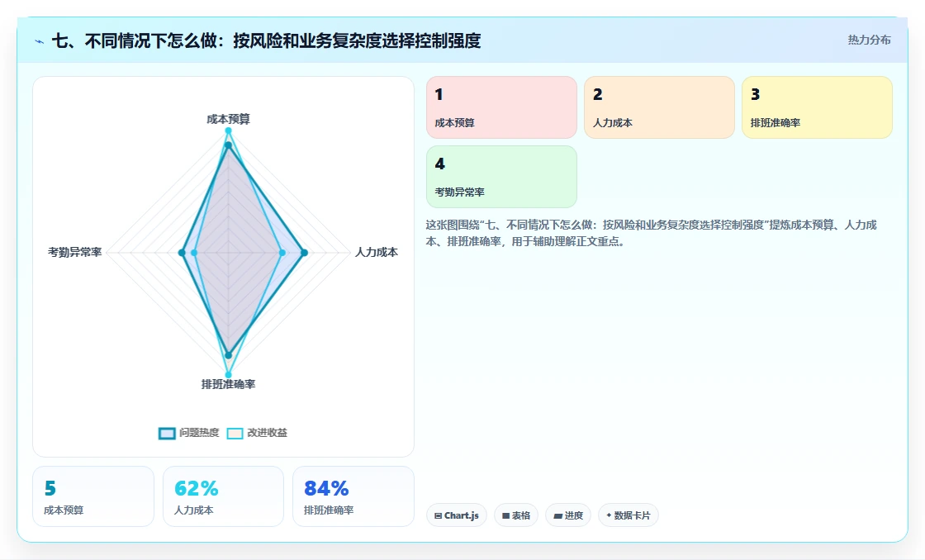Screen dimensions: 925x560
Task: Click the 数据卡片 tag
Action: pyautogui.click(x=629, y=515)
